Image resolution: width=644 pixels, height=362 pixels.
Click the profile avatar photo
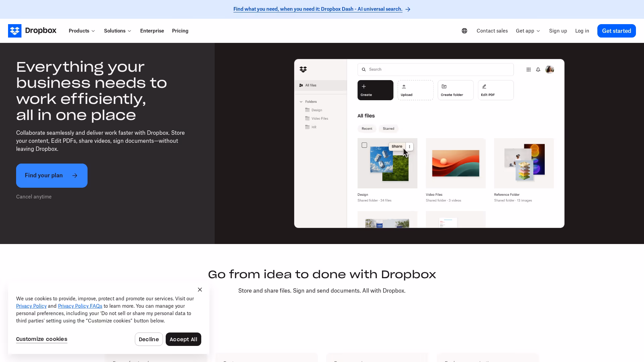(549, 69)
